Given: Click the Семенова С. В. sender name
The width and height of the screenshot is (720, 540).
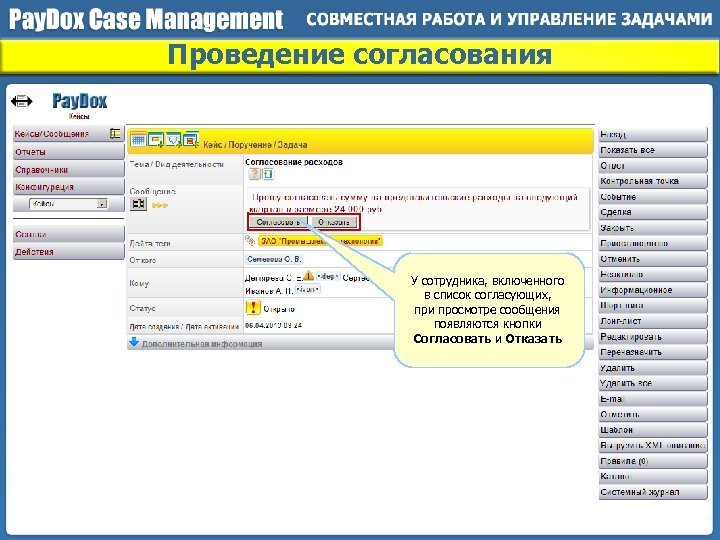Looking at the screenshot, I should pos(274,259).
